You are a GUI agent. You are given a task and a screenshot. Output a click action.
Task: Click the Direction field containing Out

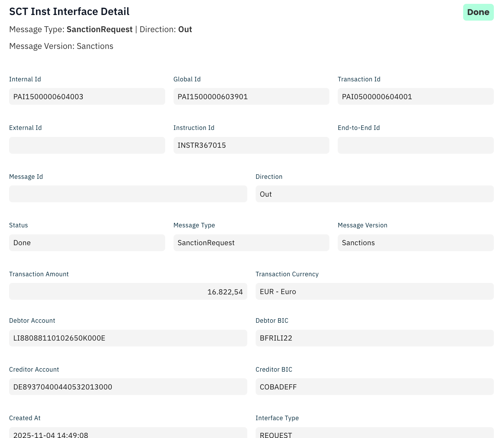374,194
